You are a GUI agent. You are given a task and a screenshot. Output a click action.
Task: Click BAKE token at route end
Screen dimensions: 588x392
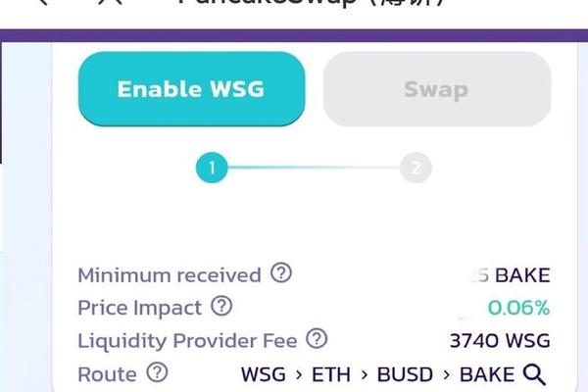[x=487, y=374]
